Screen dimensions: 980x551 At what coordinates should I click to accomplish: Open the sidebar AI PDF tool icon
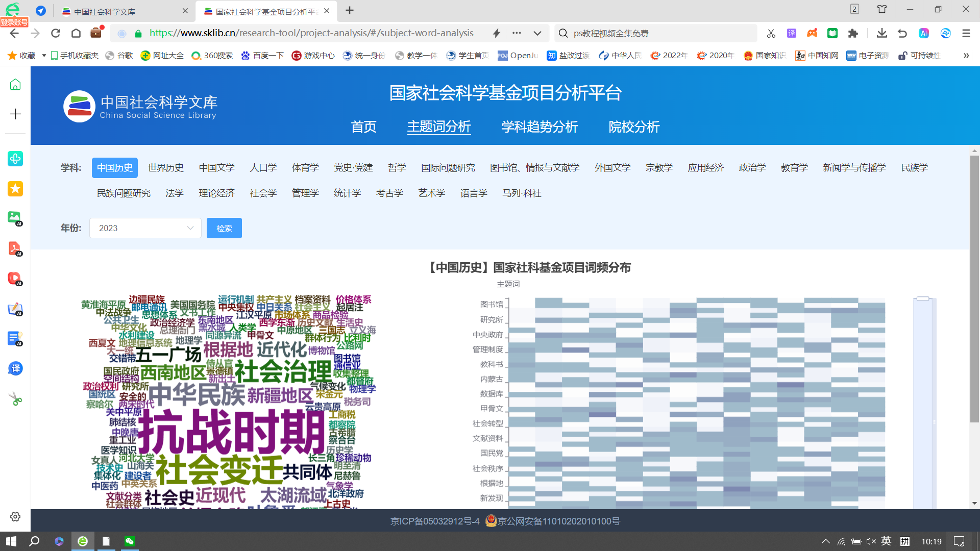(x=15, y=248)
